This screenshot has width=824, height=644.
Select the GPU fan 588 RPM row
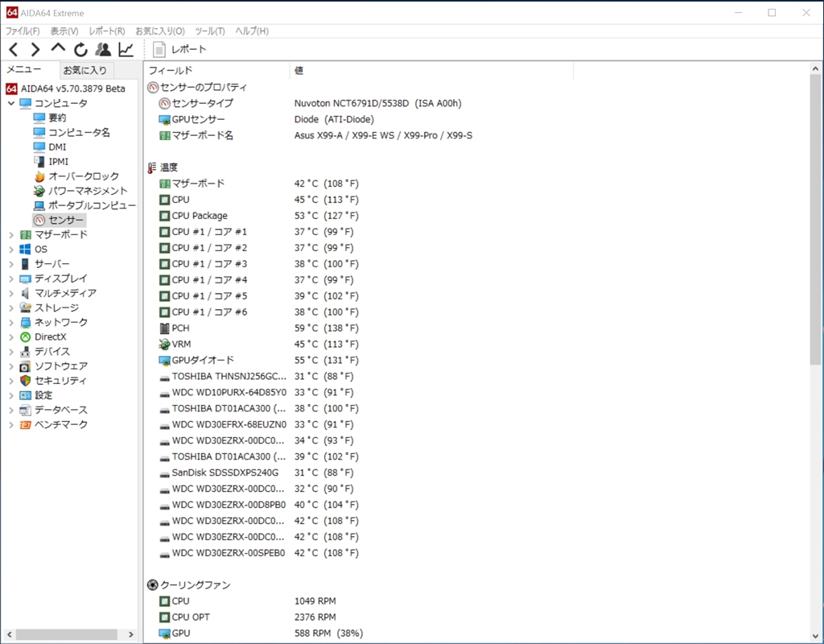tap(261, 634)
